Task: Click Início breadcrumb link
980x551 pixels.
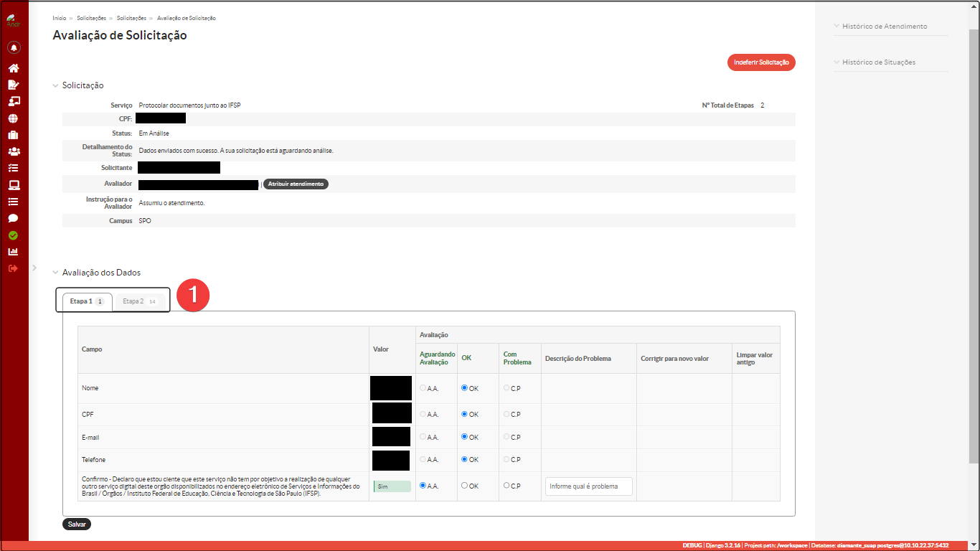Action: coord(60,18)
